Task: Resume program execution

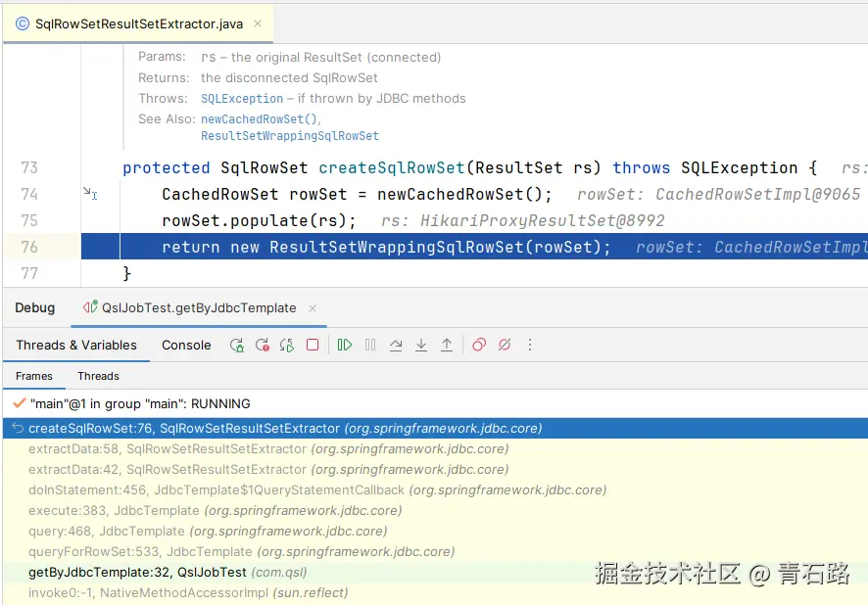Action: pyautogui.click(x=344, y=345)
